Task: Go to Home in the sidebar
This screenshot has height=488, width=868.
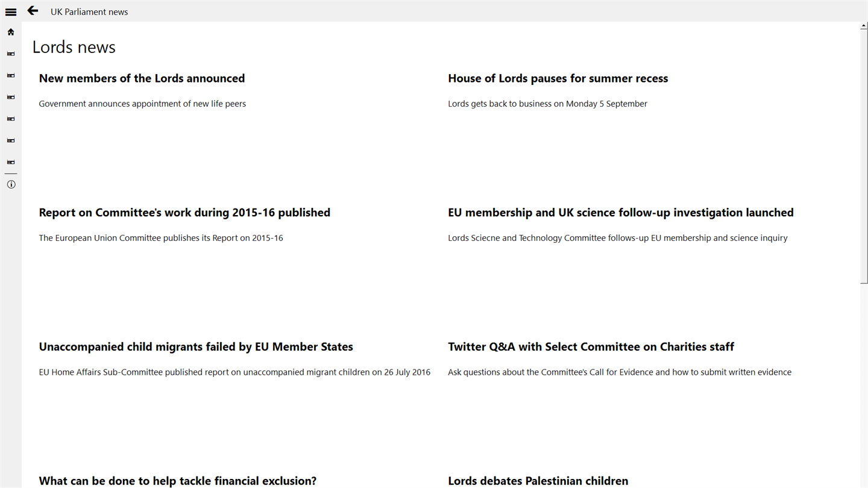Action: point(11,32)
